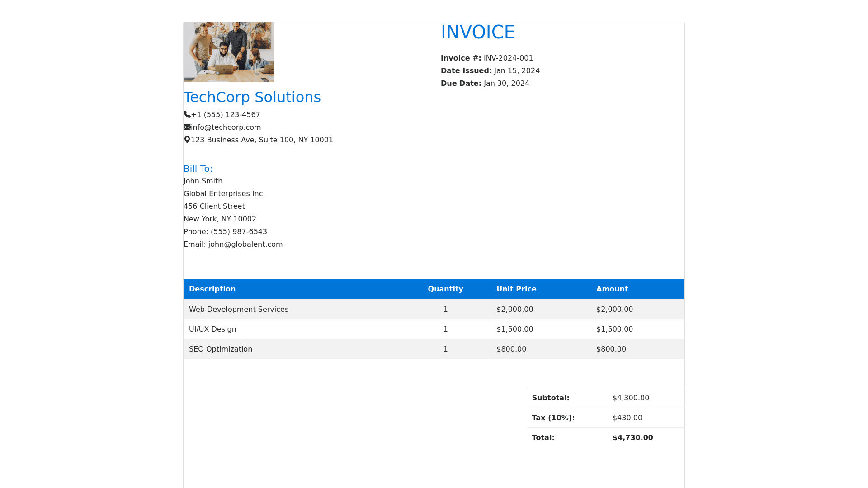
Task: Click the envelope icon next to info@techcorp.com
Action: tap(187, 127)
